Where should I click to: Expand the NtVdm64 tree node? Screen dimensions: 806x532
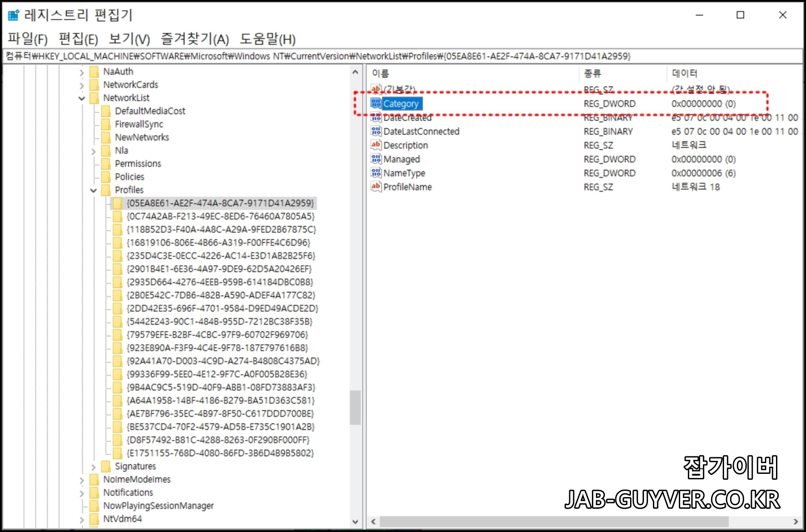81,519
